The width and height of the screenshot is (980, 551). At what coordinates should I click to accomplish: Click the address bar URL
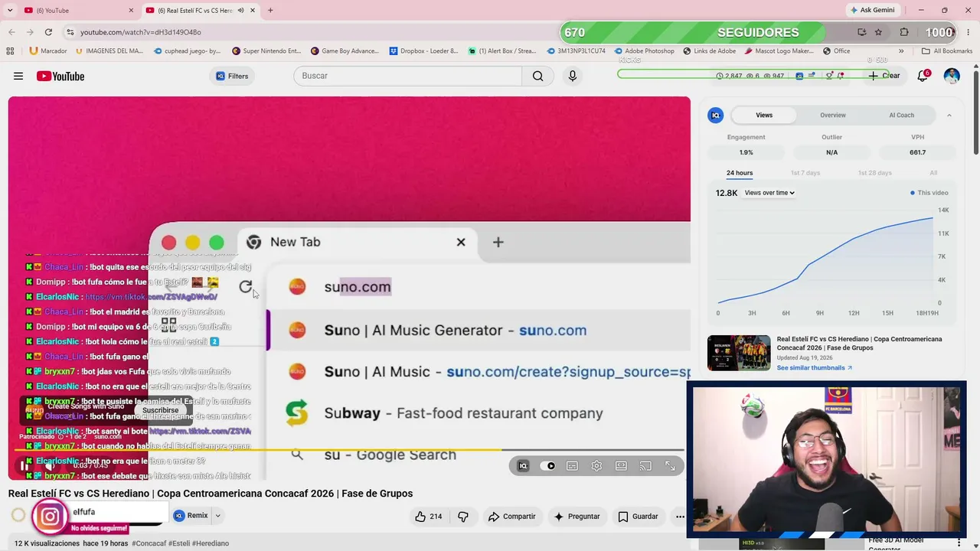pyautogui.click(x=141, y=32)
